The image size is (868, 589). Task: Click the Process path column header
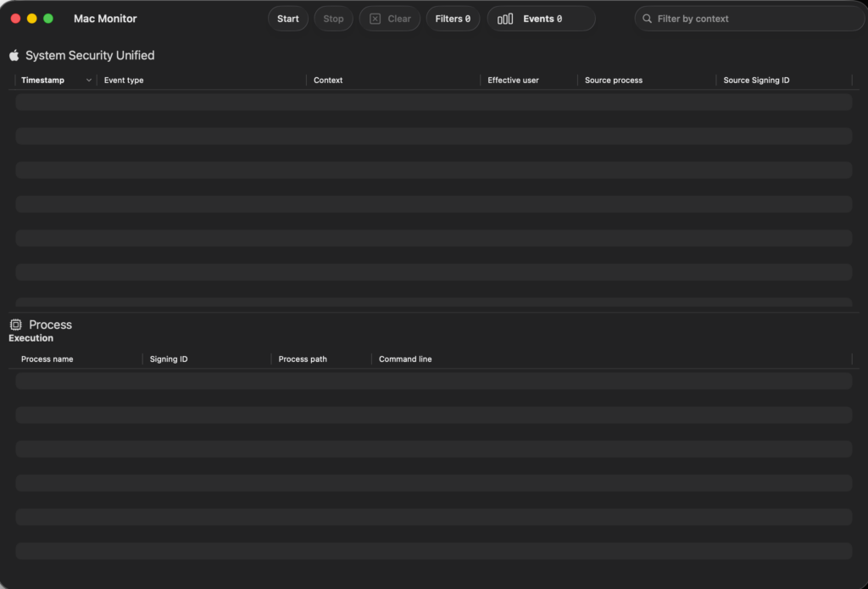point(303,359)
